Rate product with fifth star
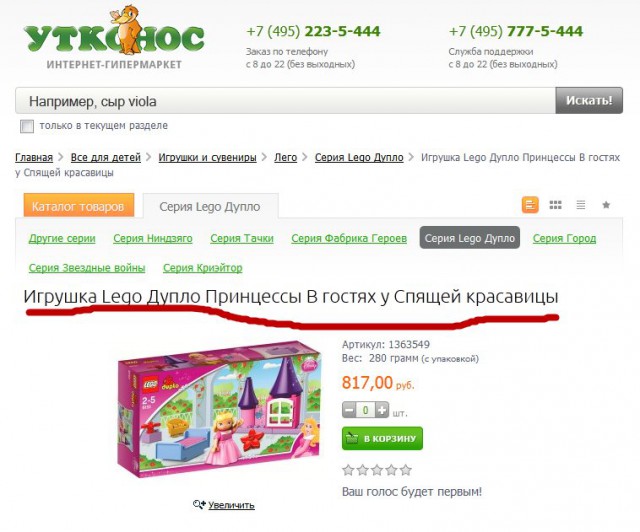 tap(406, 470)
